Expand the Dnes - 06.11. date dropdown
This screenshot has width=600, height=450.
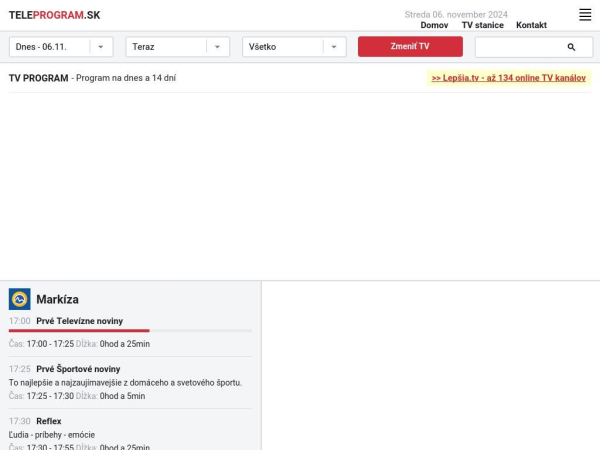[60, 47]
